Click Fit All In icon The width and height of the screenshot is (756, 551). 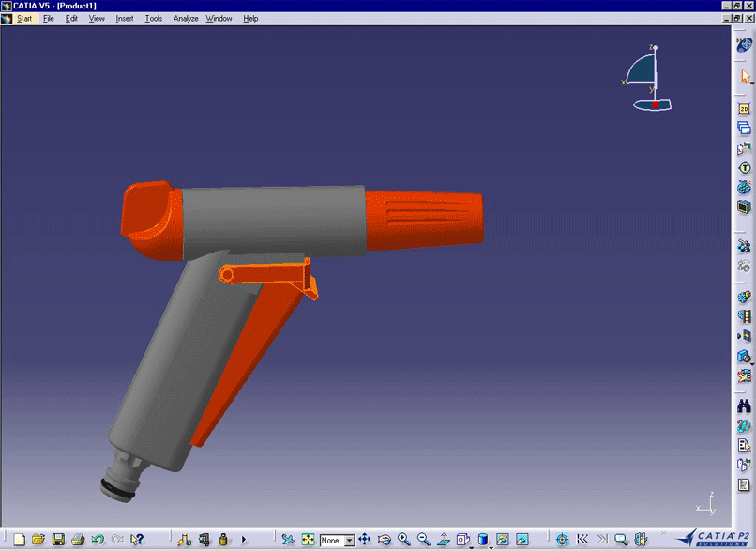309,540
